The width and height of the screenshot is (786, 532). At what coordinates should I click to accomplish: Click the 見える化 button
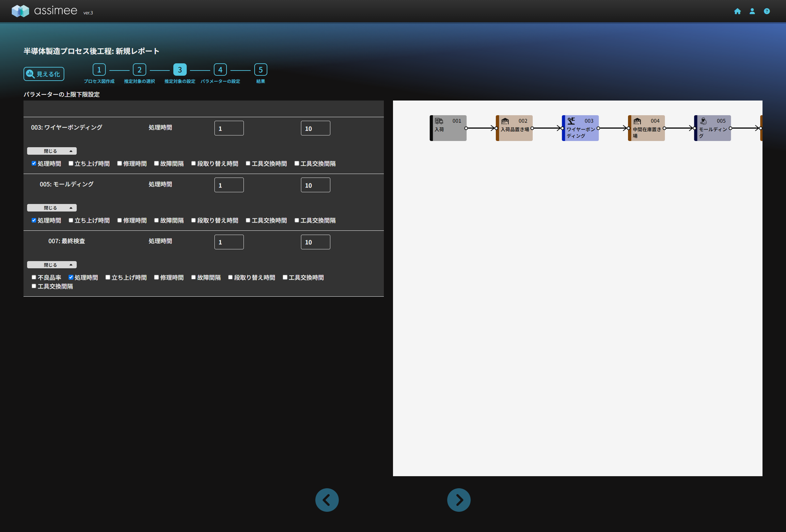[x=44, y=74]
